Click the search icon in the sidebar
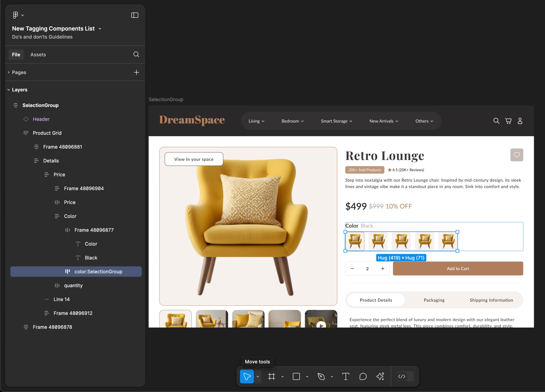545x392 pixels. click(136, 55)
